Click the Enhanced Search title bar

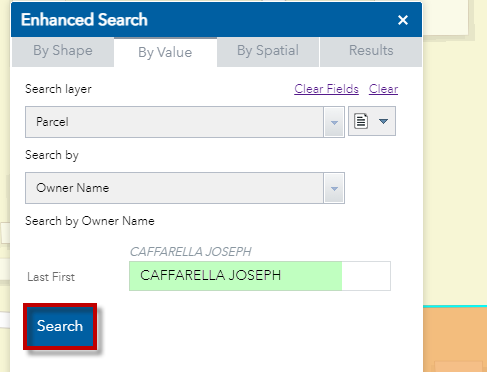[x=216, y=20]
